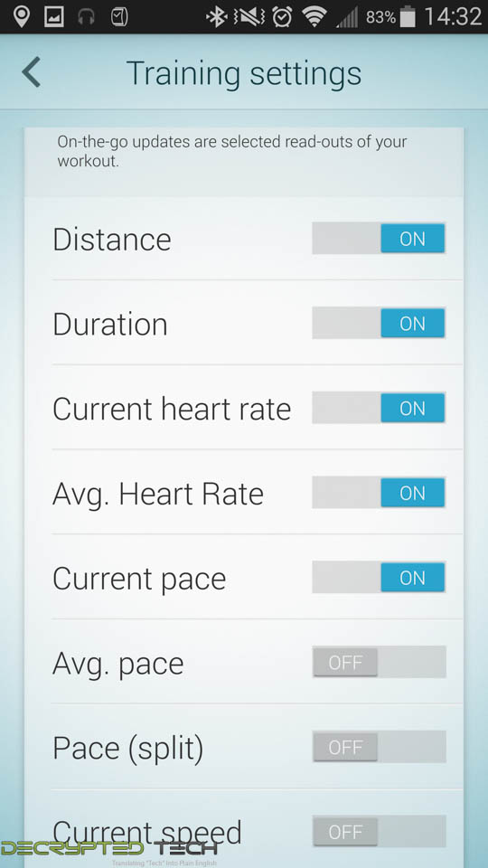Turn off the Distance toggle
Screen dimensions: 488x868
[379, 239]
